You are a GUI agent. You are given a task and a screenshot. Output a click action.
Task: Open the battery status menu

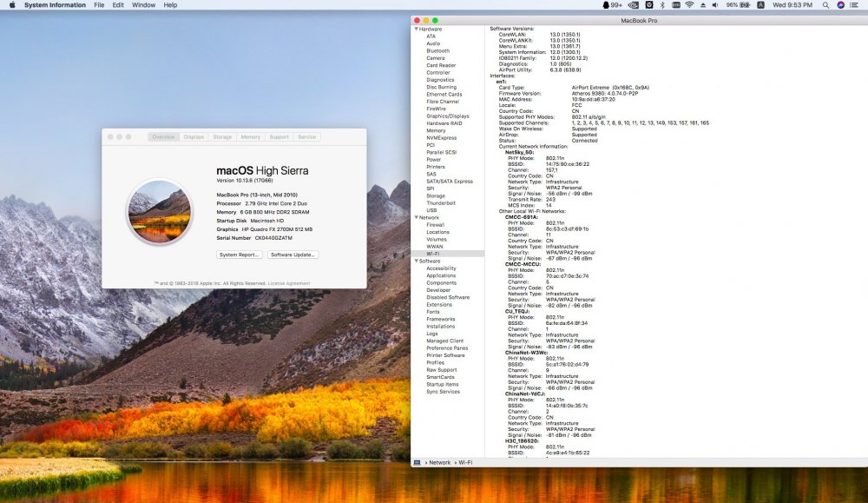[739, 5]
